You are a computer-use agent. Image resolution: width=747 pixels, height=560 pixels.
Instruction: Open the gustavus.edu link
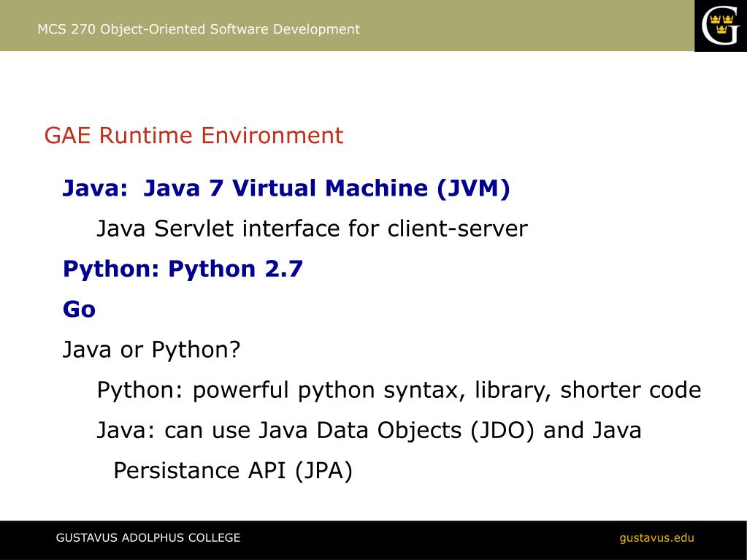[656, 538]
